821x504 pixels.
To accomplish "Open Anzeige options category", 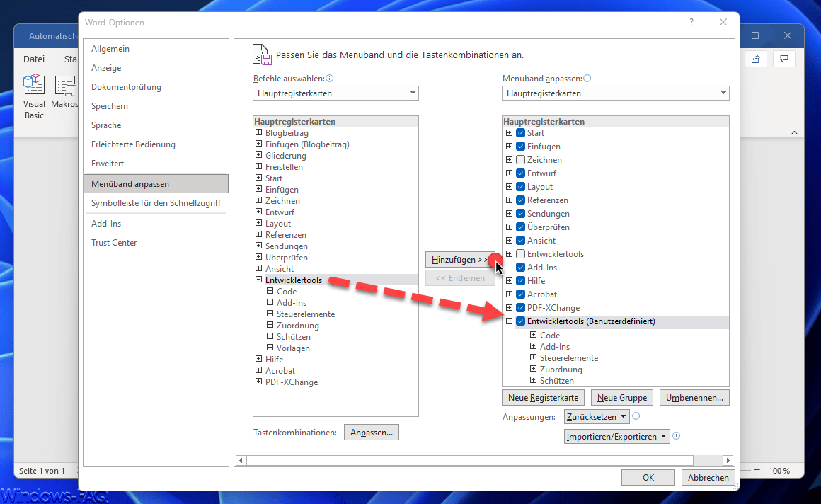I will click(156, 68).
